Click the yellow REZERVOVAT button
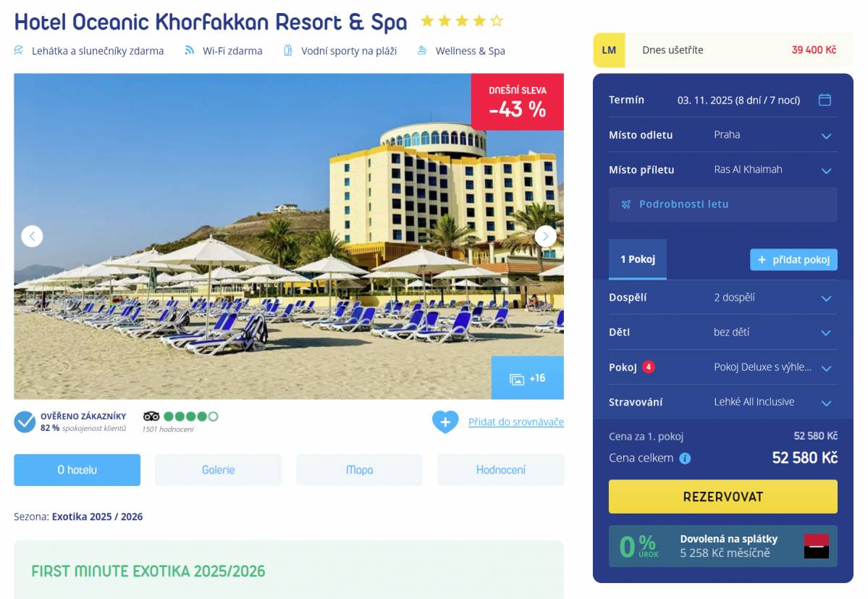The width and height of the screenshot is (868, 599). tap(723, 497)
